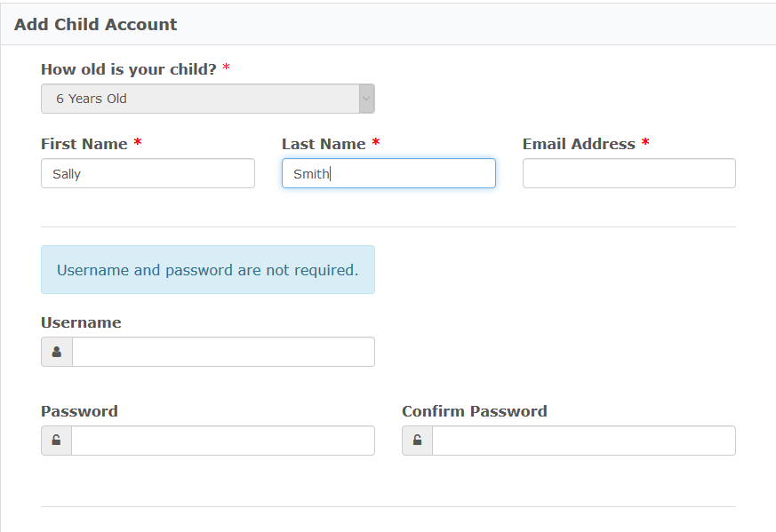Click the padlock icon beside Confirm Password
The image size is (776, 532).
coord(417,440)
